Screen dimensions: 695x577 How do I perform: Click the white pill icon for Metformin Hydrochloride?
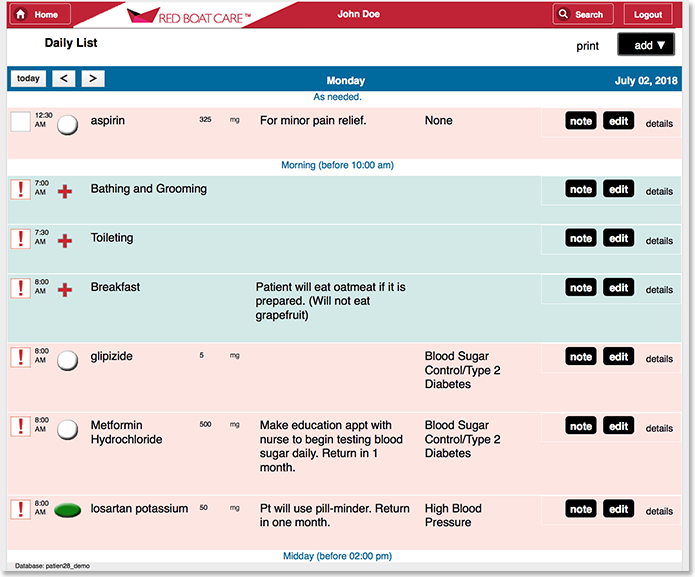[x=68, y=429]
